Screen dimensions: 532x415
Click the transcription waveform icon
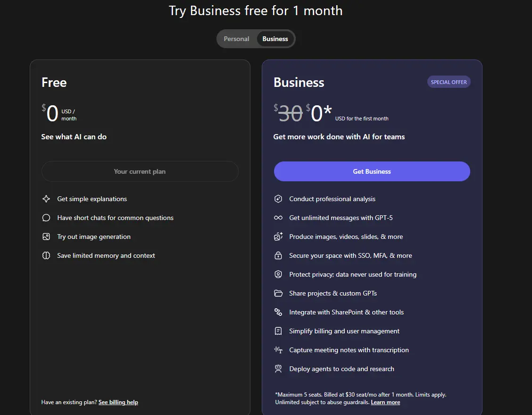278,350
